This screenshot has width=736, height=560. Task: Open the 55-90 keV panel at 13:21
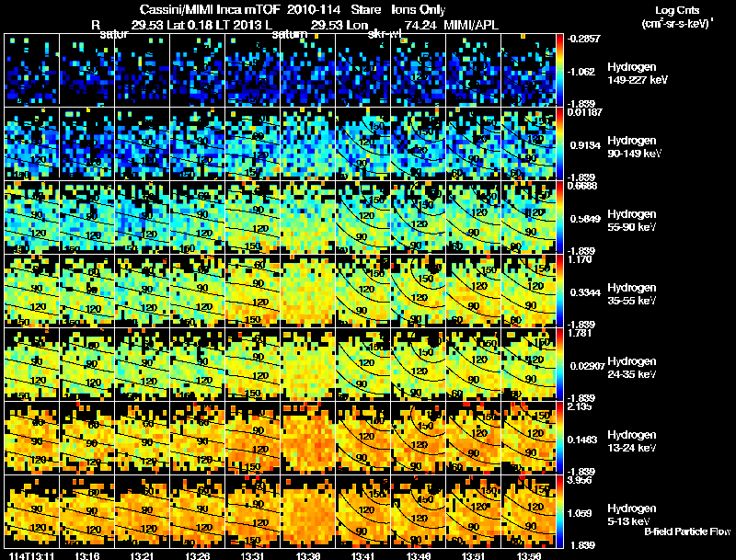[143, 217]
